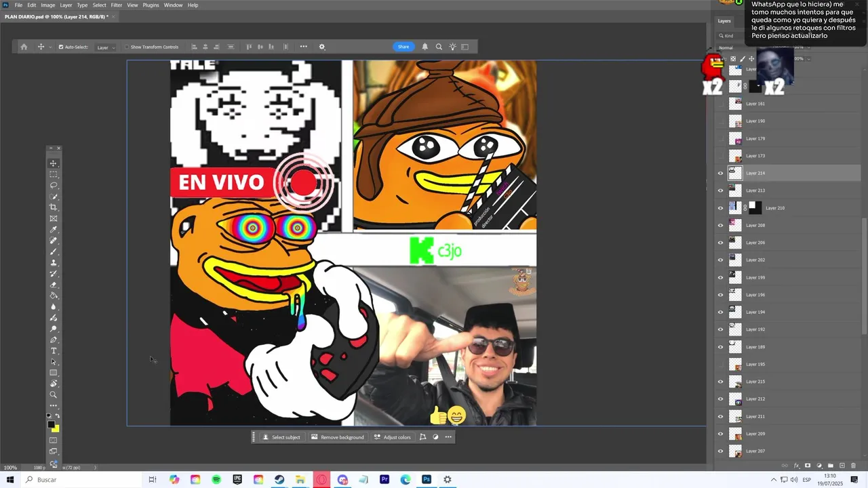Open the File menu
This screenshot has width=868, height=488.
[x=18, y=5]
